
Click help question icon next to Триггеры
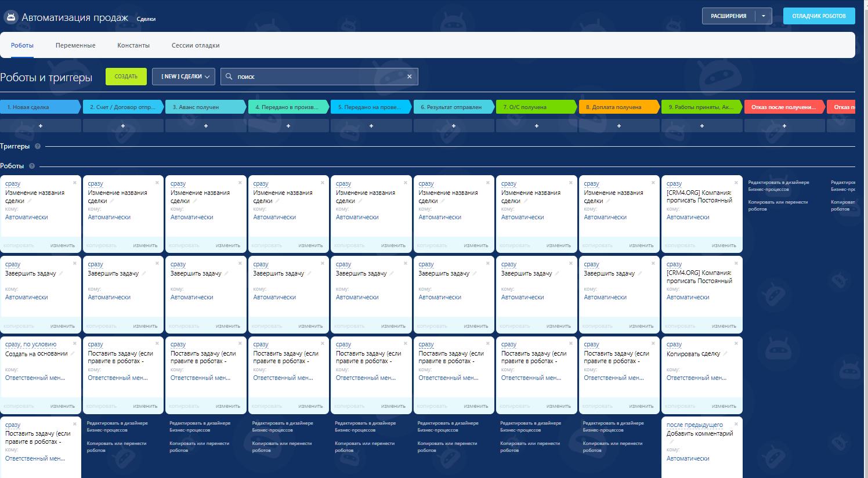coord(38,146)
